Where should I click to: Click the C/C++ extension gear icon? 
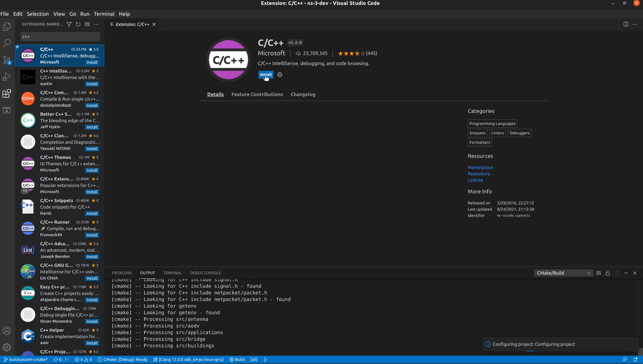pyautogui.click(x=280, y=75)
